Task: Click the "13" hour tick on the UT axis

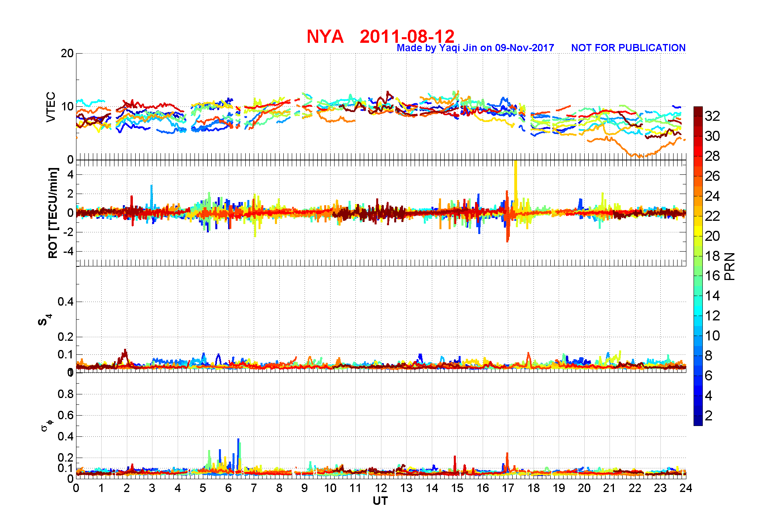Action: pos(406,488)
